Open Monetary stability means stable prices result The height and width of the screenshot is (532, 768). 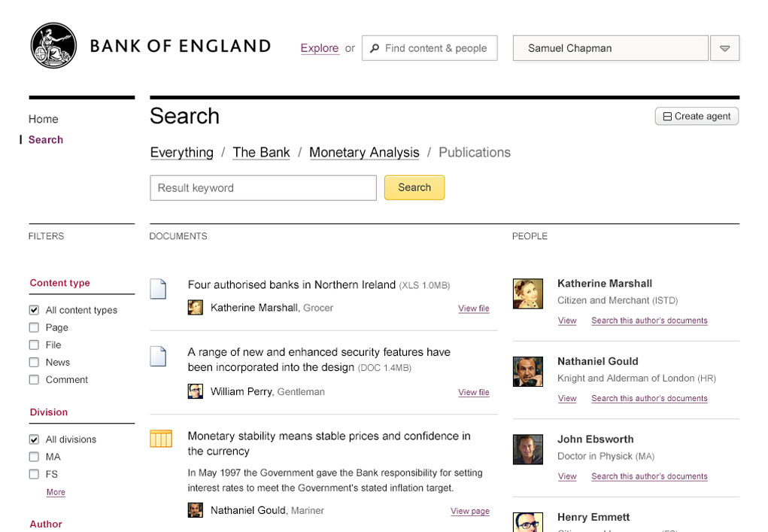tap(329, 443)
